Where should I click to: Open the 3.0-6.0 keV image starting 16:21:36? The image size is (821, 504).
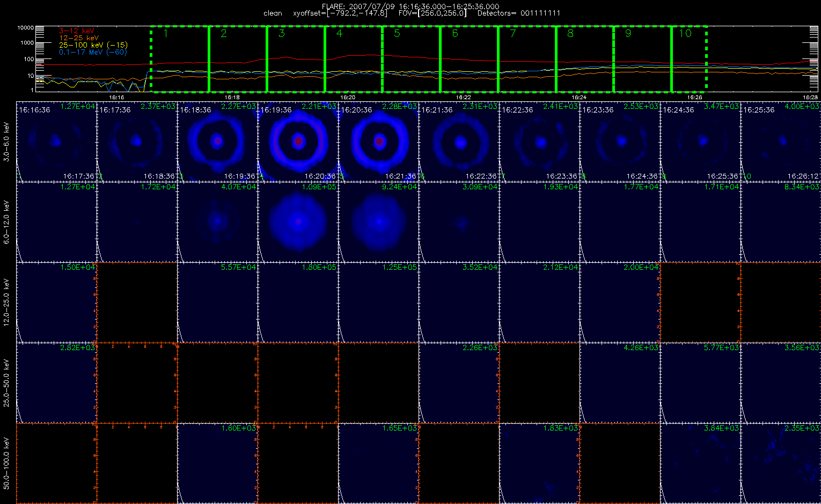pos(459,141)
